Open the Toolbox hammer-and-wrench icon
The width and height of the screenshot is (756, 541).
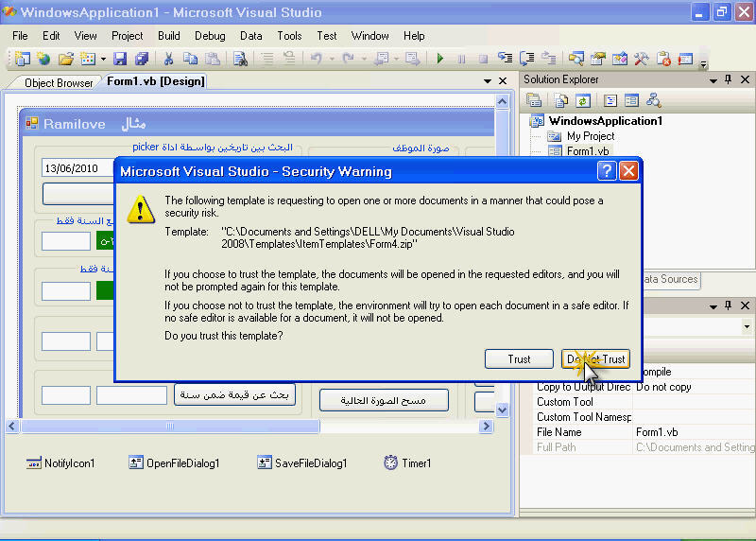642,59
